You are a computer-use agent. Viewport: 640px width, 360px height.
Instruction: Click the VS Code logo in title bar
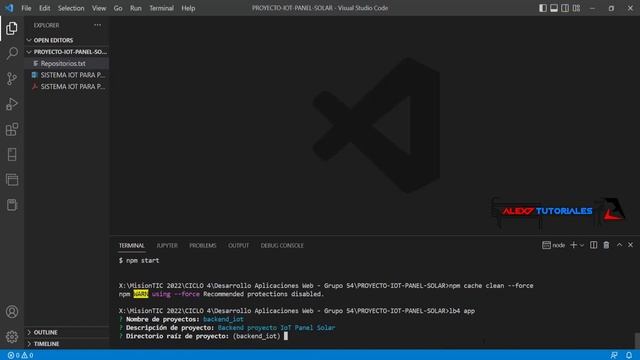pos(9,8)
